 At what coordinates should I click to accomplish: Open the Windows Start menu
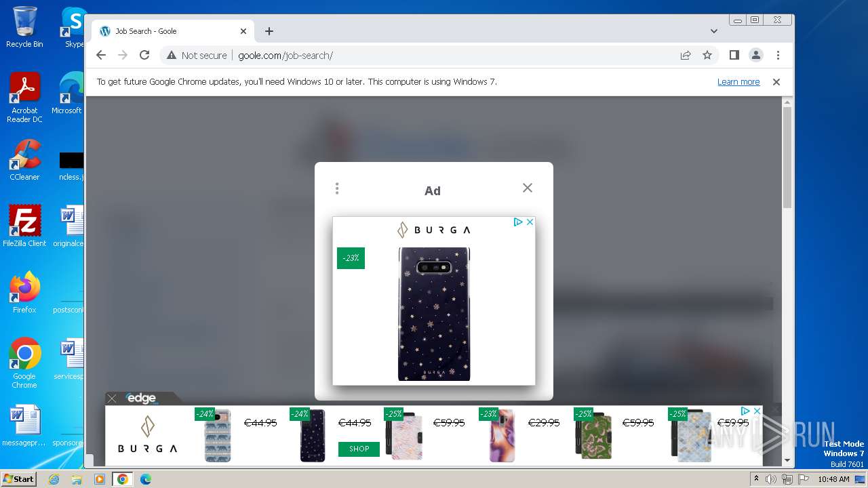pyautogui.click(x=18, y=479)
